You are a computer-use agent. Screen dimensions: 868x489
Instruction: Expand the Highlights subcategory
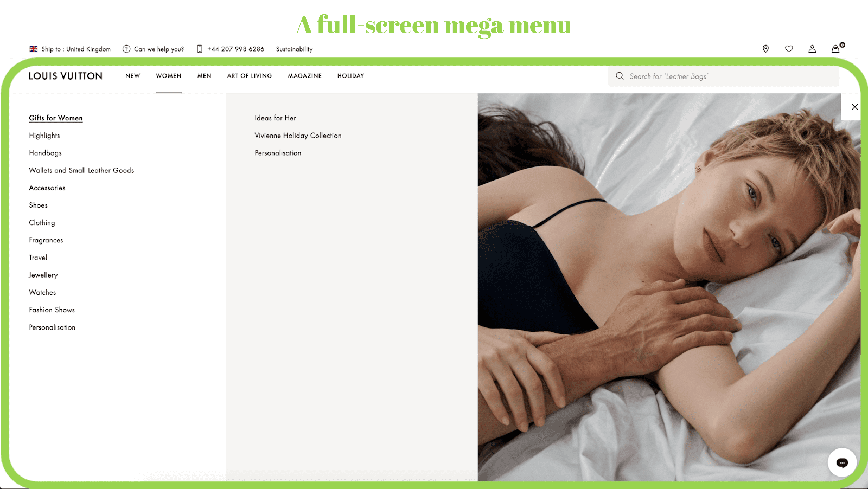[x=44, y=135]
